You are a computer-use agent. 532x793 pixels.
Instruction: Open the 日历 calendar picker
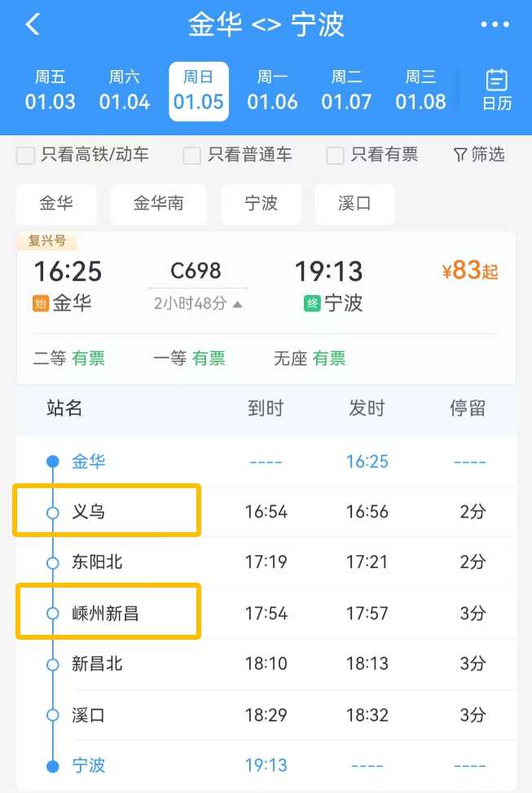497,90
